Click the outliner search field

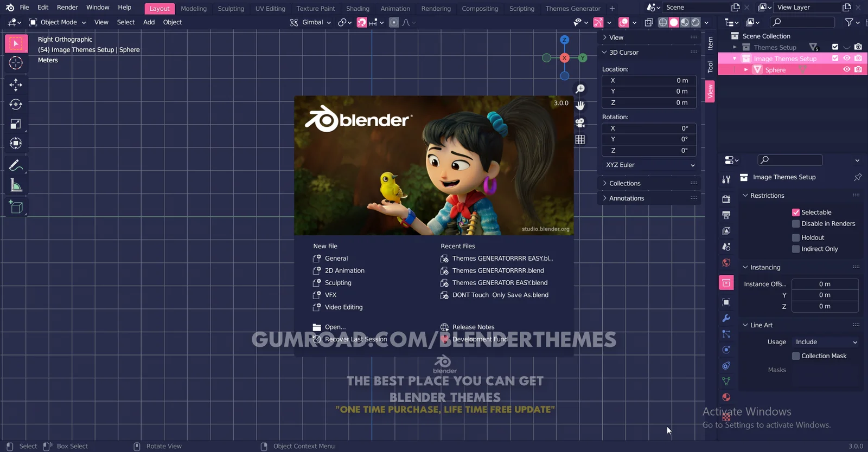[x=802, y=22]
